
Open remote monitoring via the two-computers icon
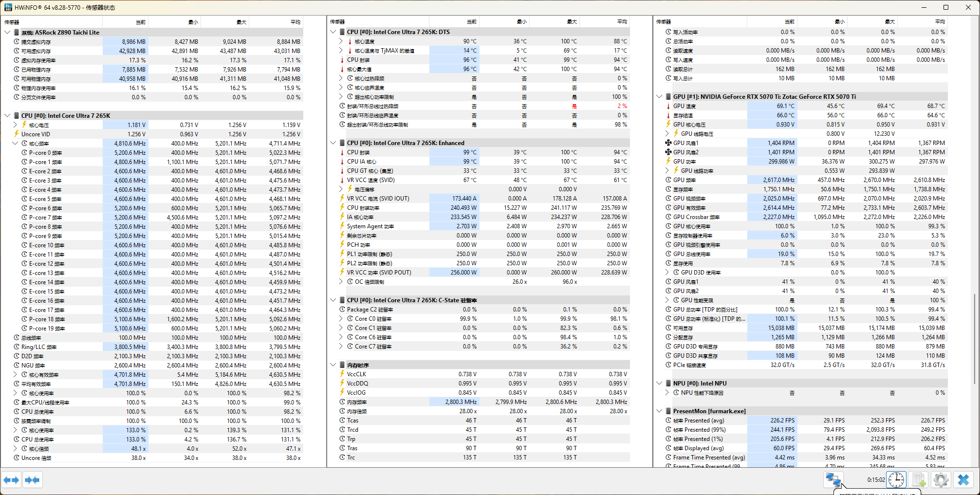(833, 480)
